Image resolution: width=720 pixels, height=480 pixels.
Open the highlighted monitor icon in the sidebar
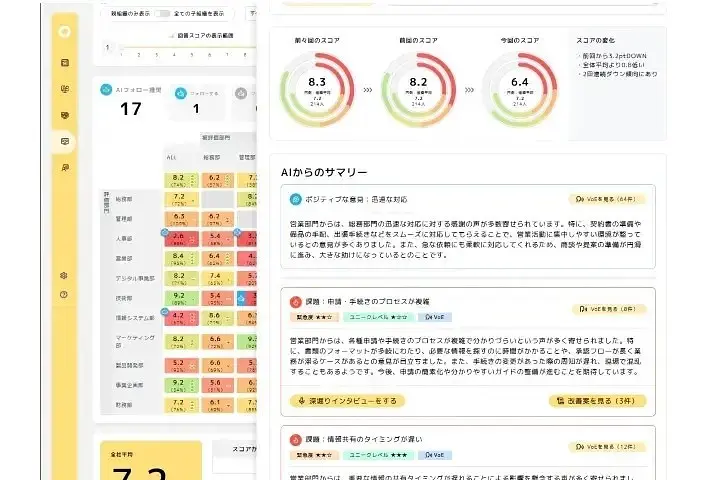(65, 141)
